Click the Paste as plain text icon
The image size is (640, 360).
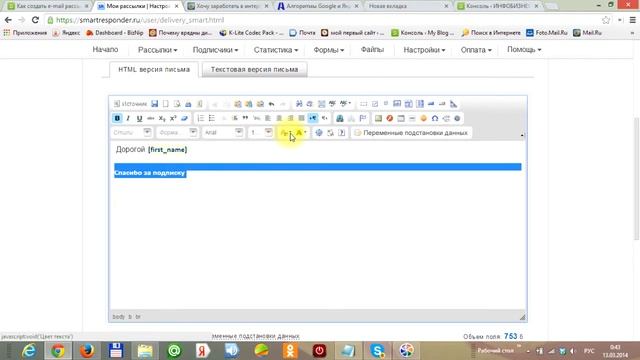(x=249, y=104)
